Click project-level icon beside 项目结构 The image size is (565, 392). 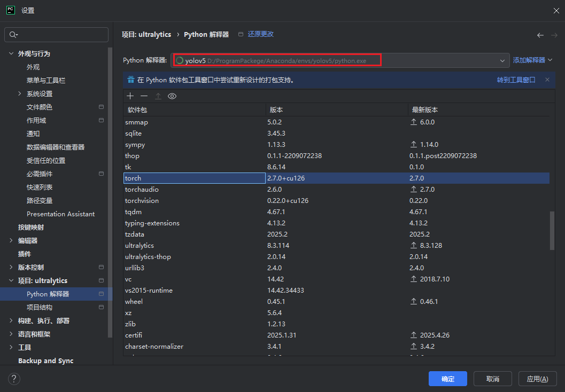(x=101, y=307)
